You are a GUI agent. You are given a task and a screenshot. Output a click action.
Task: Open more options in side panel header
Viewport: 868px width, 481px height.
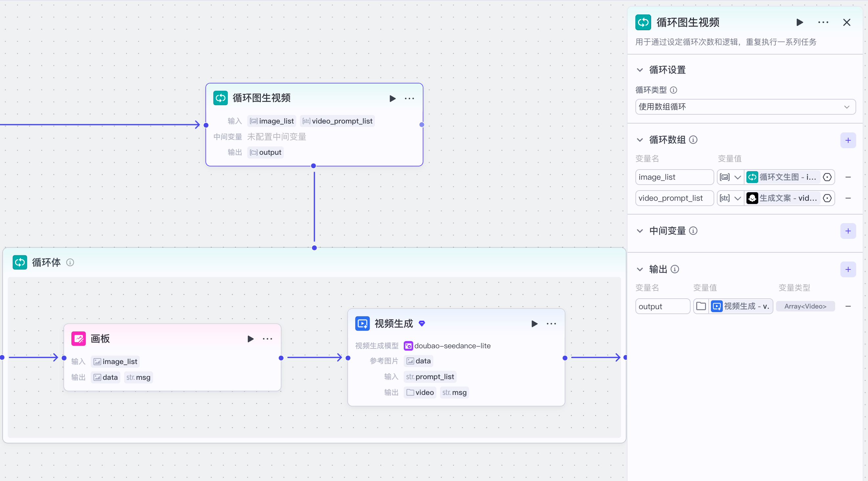pos(823,23)
